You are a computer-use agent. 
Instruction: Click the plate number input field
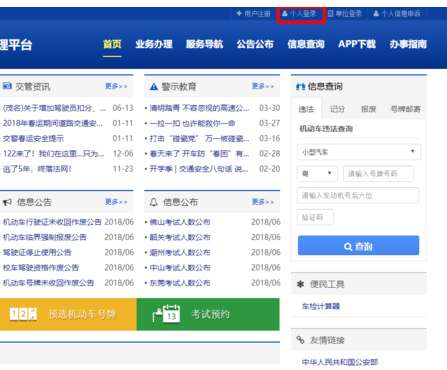pyautogui.click(x=378, y=174)
